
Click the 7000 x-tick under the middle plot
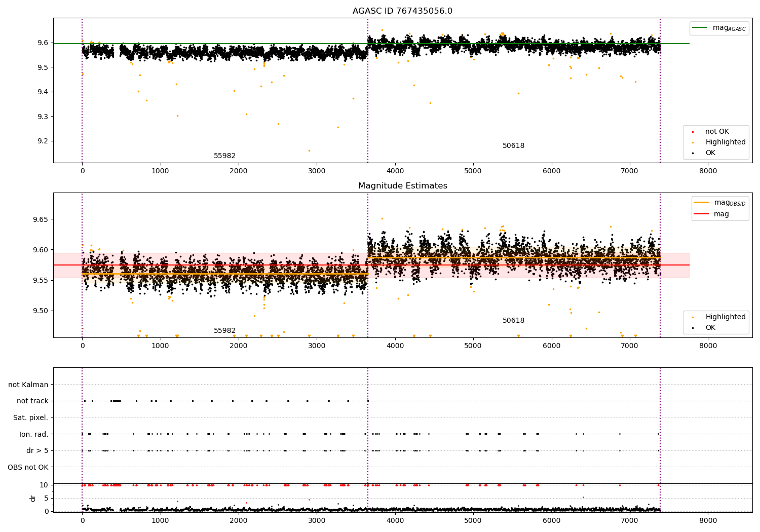pos(630,346)
